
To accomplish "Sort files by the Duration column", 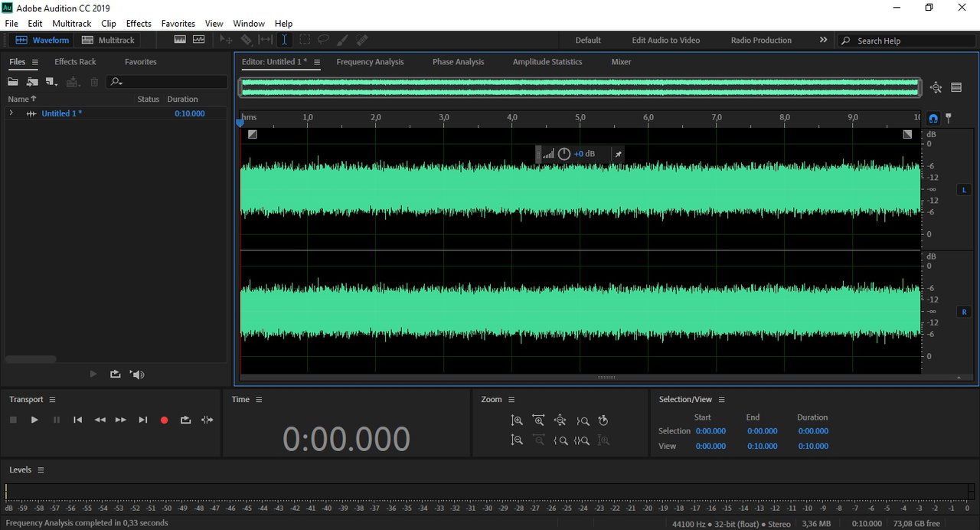I will [182, 99].
